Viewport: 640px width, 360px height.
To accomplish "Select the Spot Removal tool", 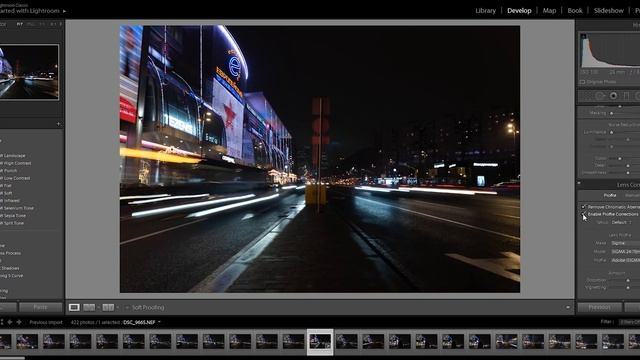I will pos(599,96).
